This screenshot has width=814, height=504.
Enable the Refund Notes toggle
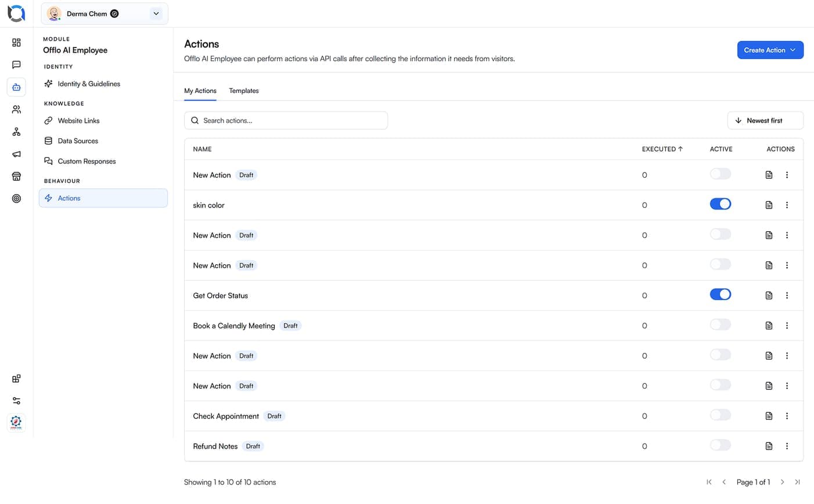click(721, 445)
